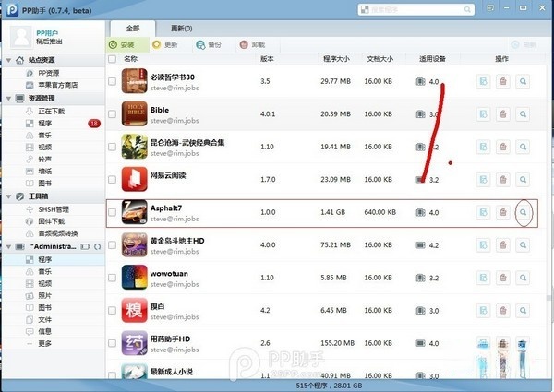Viewport: 554px width, 392px height.
Task: Open 固件下载 tool
Action: 51,221
